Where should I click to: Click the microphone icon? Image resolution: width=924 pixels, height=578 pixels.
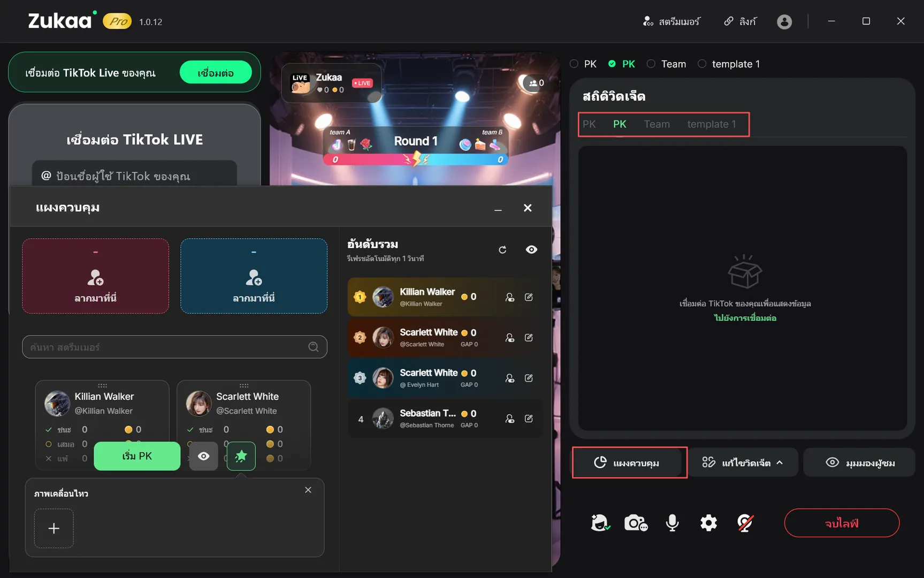(672, 523)
